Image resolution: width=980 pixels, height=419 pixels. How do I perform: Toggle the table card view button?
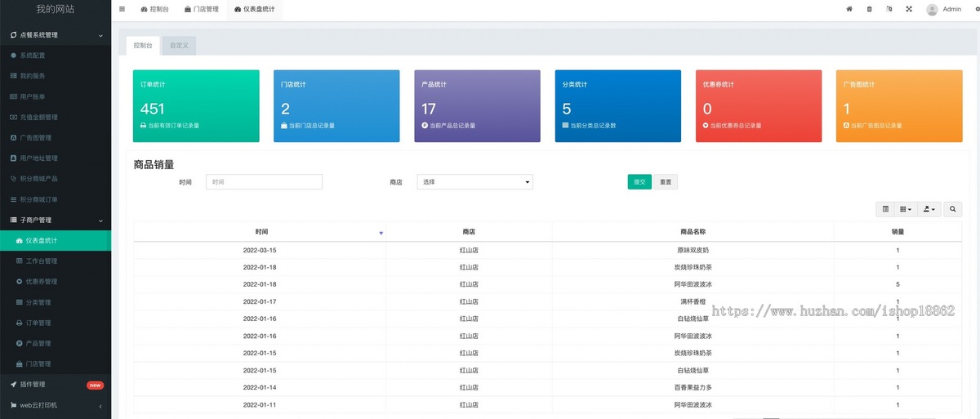[885, 209]
